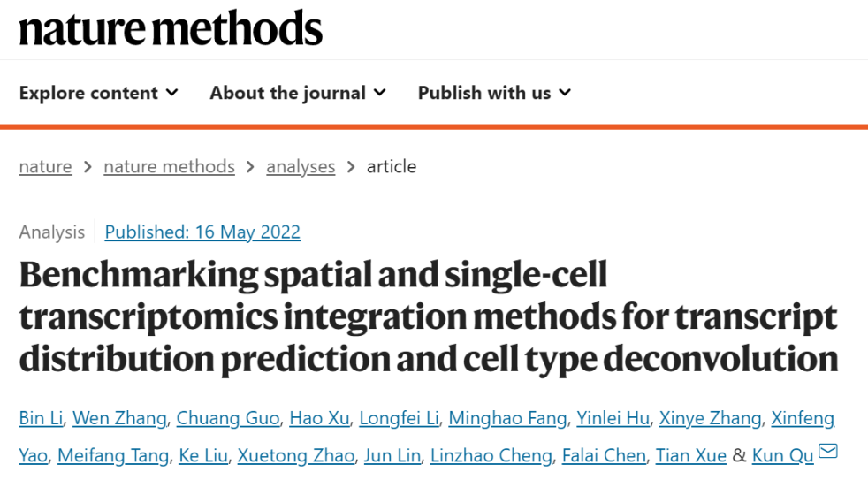Navigate to the analyses breadcrumb

[x=301, y=166]
